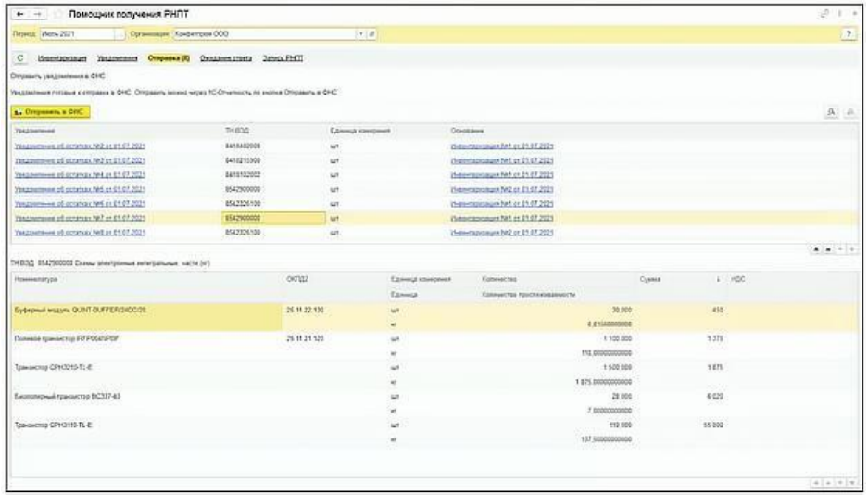Select row Биполярный транзистор BC337-40
This screenshot has height=495, width=868.
(434, 403)
